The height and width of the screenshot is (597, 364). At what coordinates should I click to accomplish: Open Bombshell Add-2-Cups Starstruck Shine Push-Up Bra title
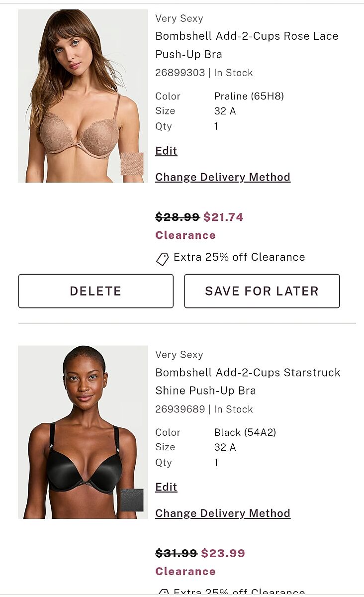click(248, 382)
